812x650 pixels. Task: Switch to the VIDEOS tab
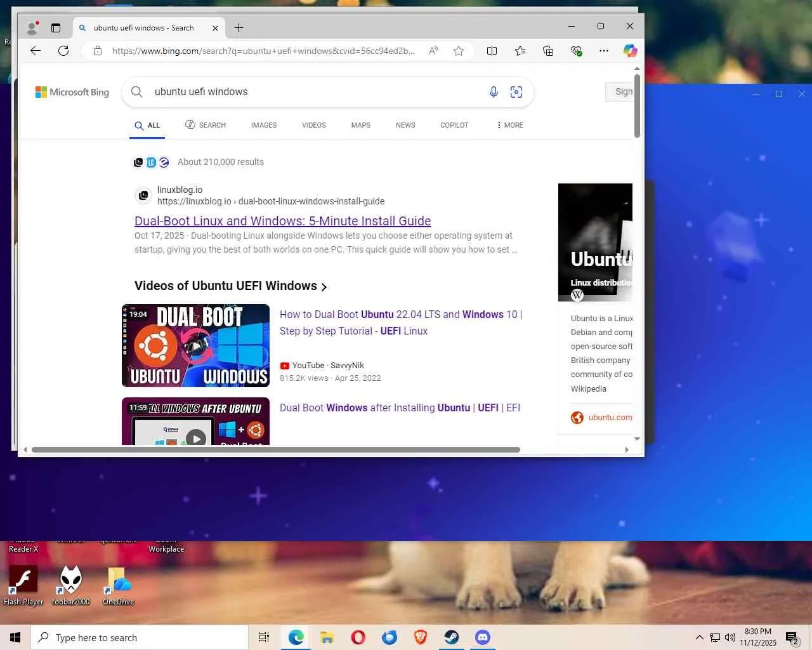(x=314, y=125)
